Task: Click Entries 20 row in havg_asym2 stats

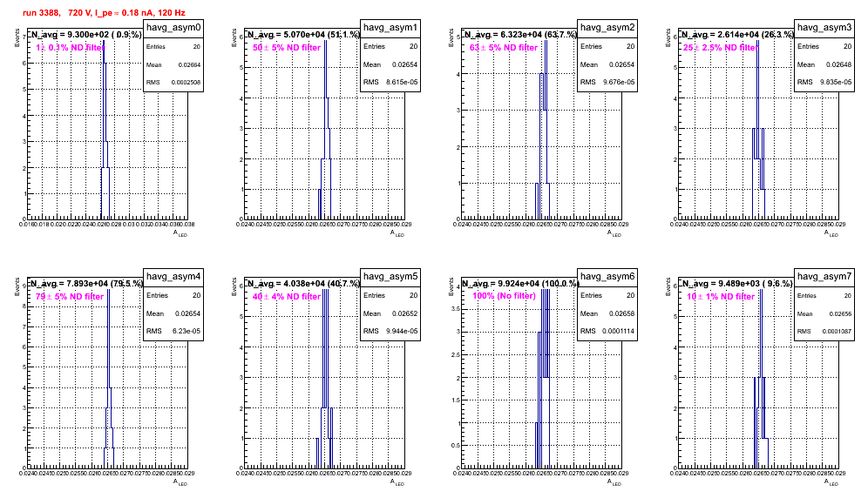Action: click(607, 46)
